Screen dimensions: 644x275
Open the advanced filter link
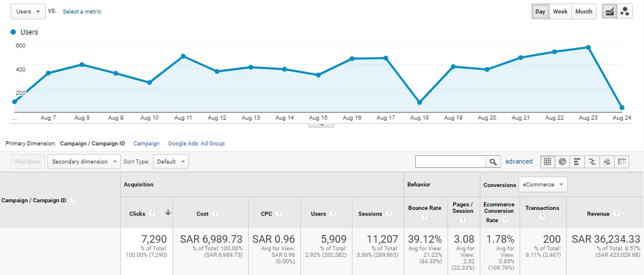(x=518, y=161)
